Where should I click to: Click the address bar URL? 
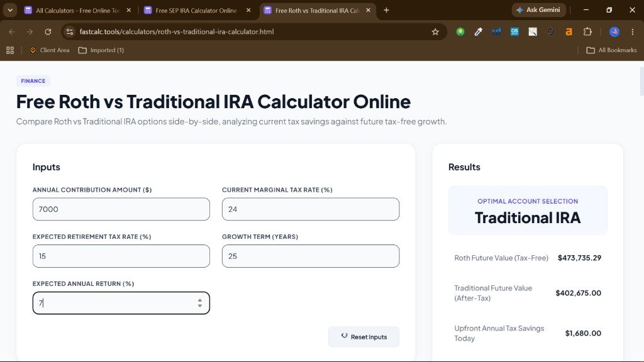coord(177,31)
